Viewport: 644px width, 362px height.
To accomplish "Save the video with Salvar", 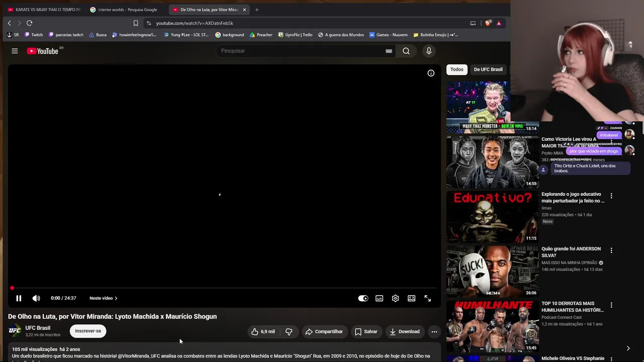I will pyautogui.click(x=366, y=332).
